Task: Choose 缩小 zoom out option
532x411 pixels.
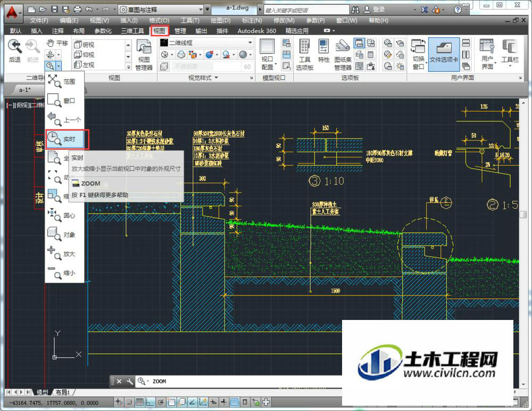Action: (x=64, y=273)
